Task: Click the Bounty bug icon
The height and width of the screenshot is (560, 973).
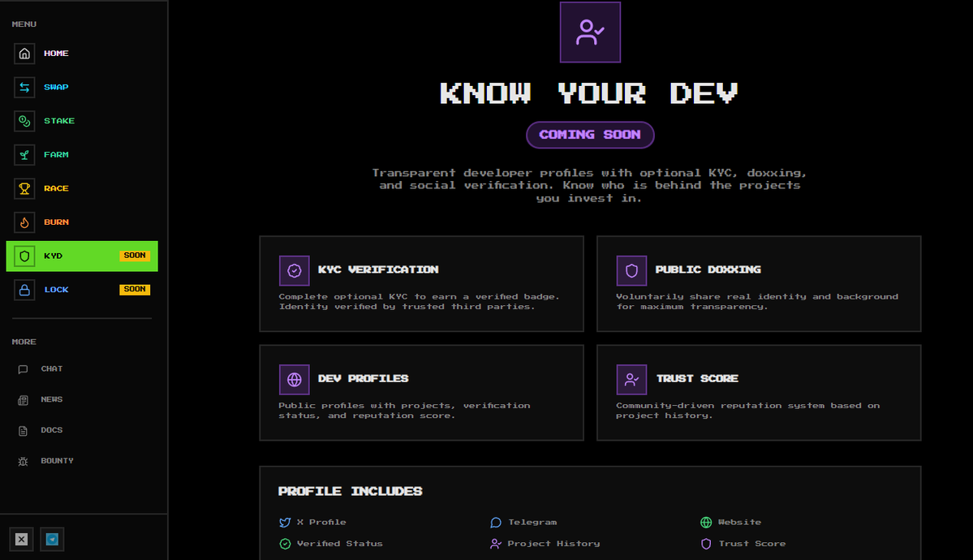Action: [23, 461]
